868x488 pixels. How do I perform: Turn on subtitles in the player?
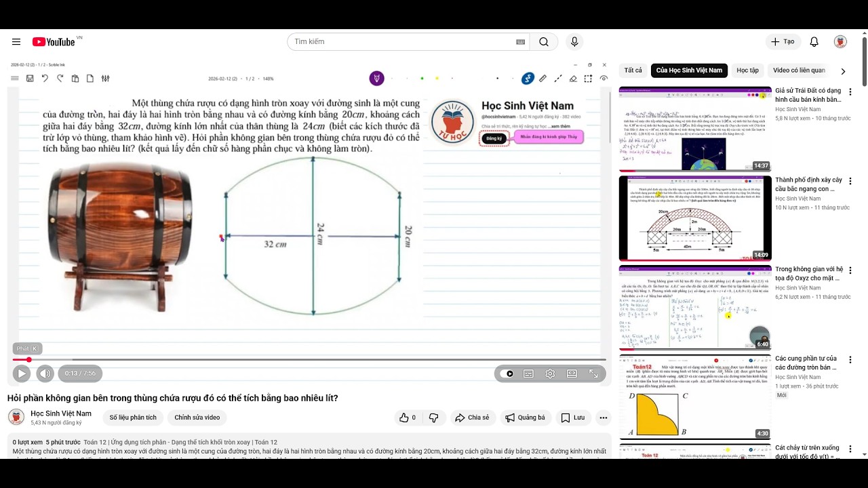pyautogui.click(x=528, y=373)
